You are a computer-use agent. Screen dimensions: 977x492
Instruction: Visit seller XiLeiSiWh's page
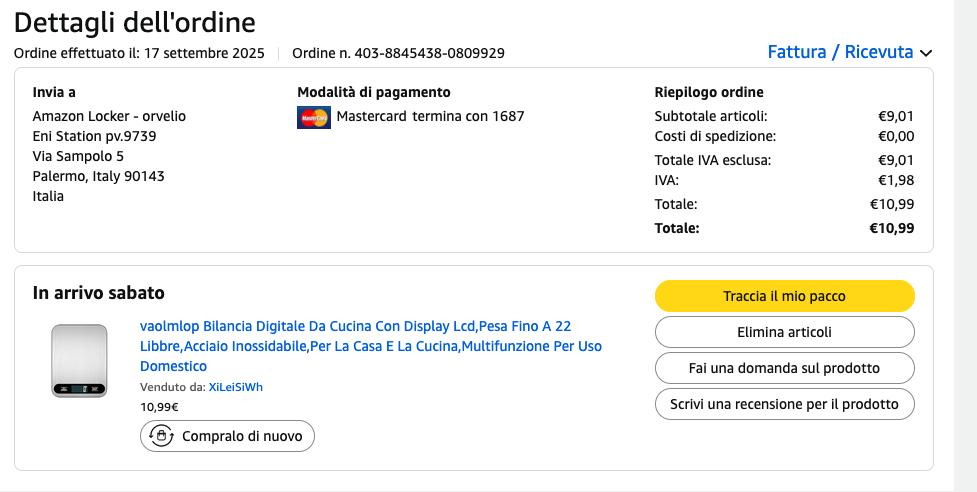point(236,387)
